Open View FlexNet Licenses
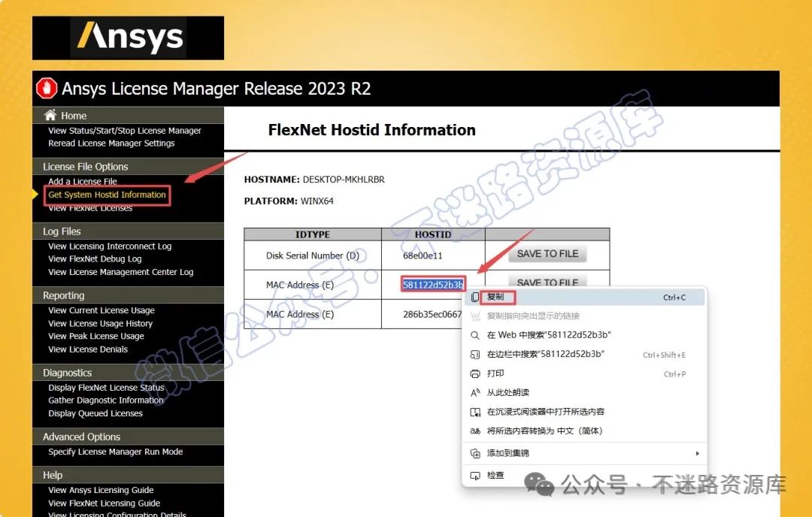This screenshot has width=812, height=517. point(90,208)
